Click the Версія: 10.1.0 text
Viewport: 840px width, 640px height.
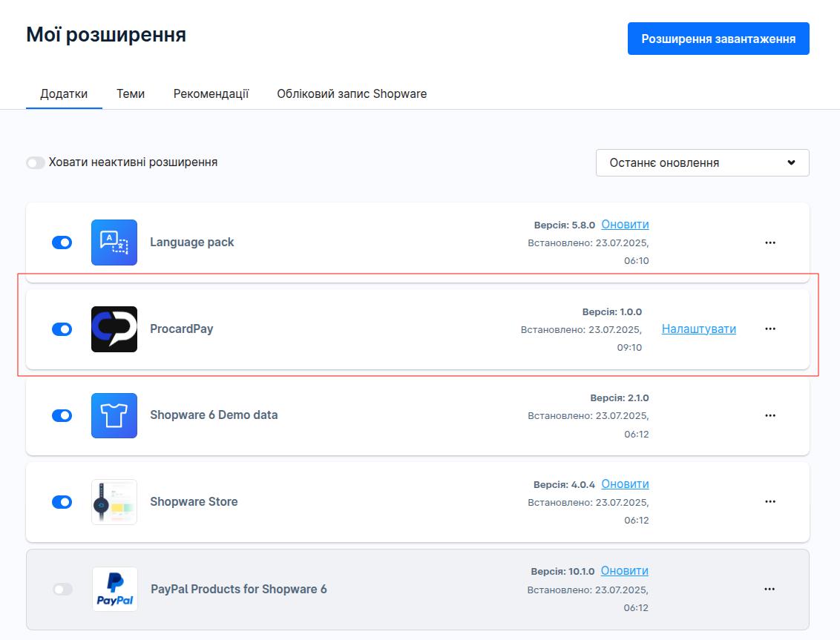point(562,572)
